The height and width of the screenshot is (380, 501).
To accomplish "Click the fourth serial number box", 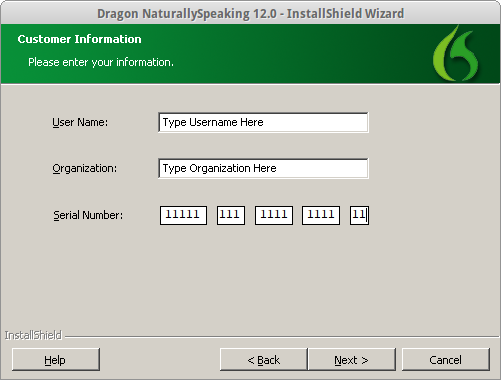I will (321, 215).
